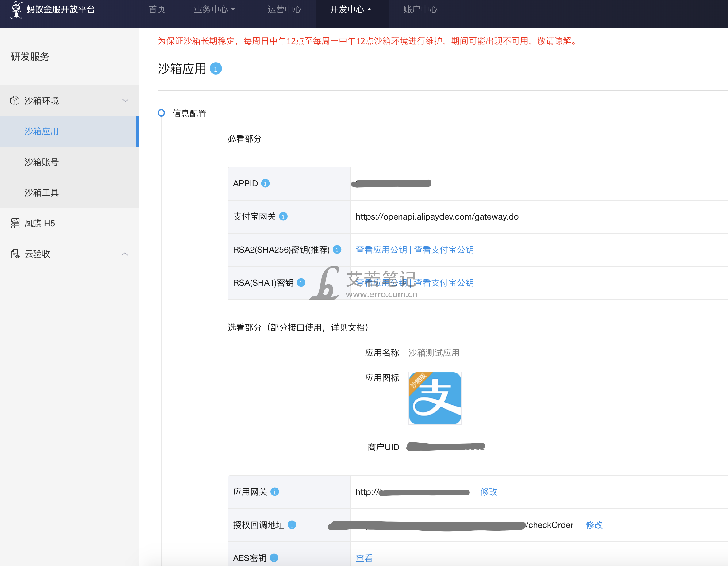
Task: Click the 沙箱测试应用 application name value
Action: point(434,353)
